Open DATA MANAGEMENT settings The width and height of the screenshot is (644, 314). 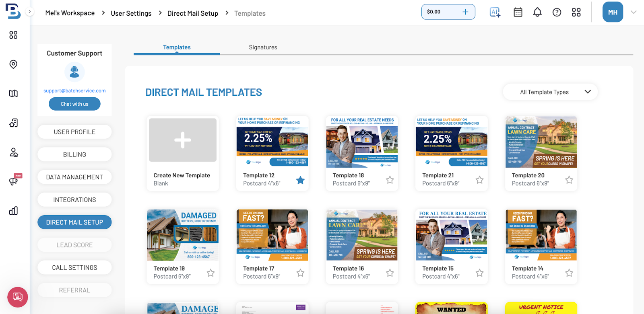coord(74,177)
